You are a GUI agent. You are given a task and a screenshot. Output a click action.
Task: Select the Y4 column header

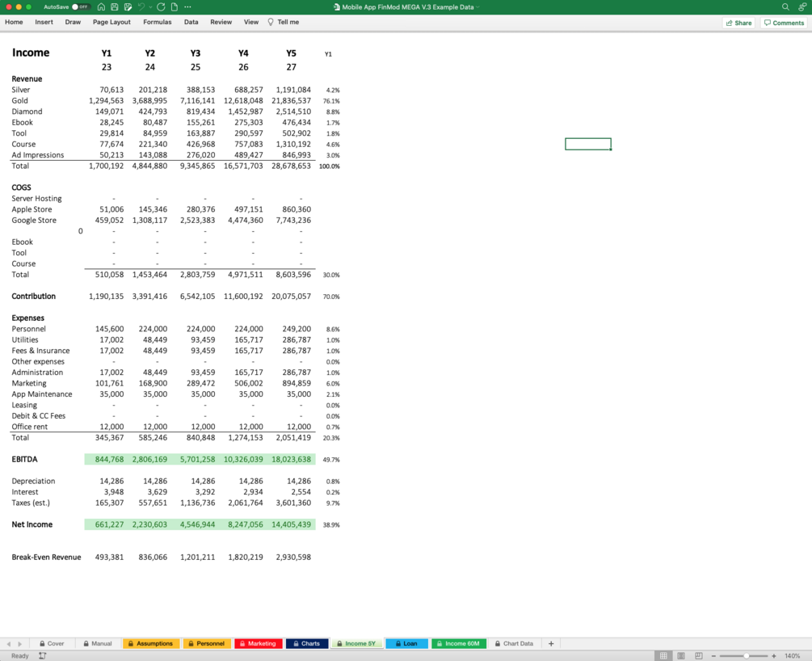[243, 53]
